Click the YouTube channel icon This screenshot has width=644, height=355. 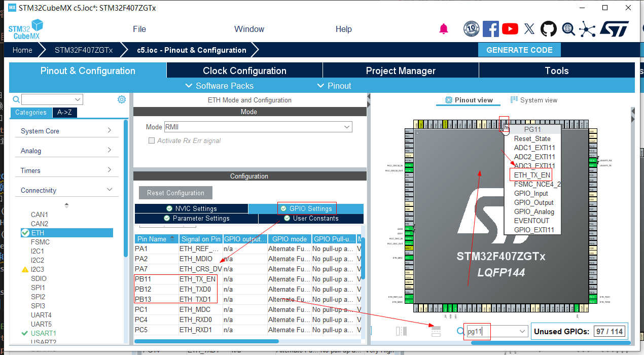[x=510, y=29]
